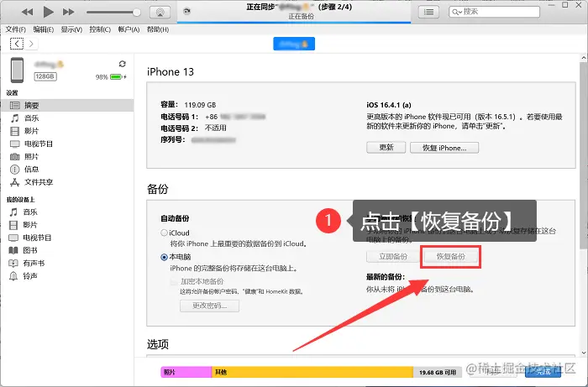Select 信息 in the sidebar
The image size is (588, 387).
pos(67,169)
